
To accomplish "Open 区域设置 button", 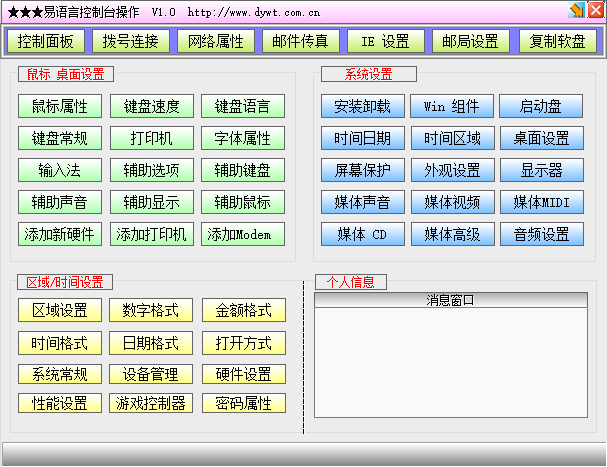I will click(60, 311).
